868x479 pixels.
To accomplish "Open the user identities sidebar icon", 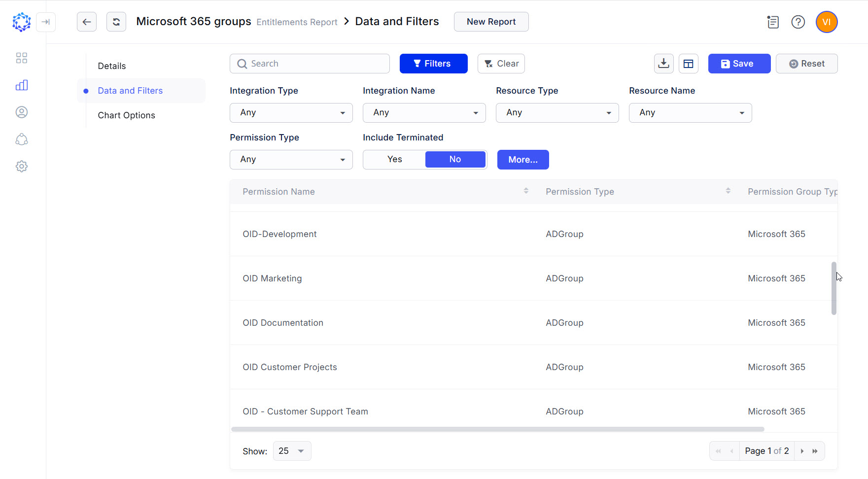I will click(22, 112).
